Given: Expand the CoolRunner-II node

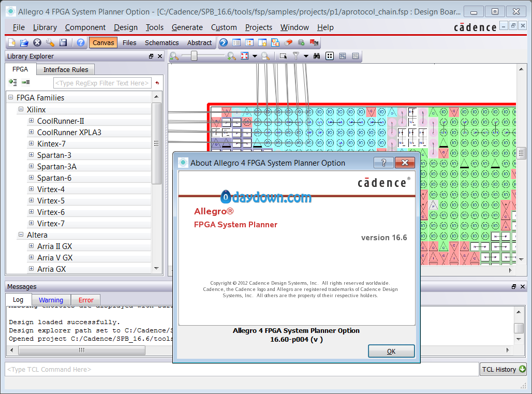Looking at the screenshot, I should 31,121.
